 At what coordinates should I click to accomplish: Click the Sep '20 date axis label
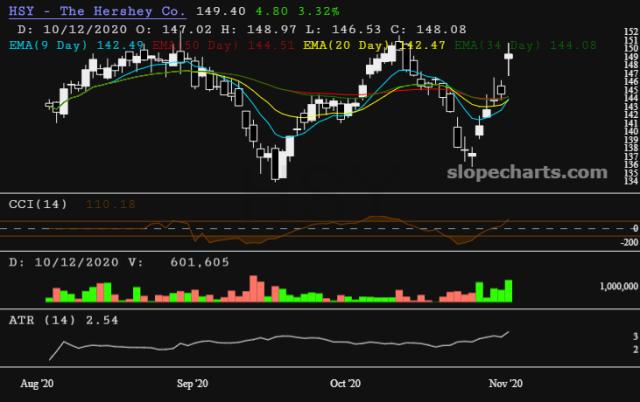coord(191,383)
